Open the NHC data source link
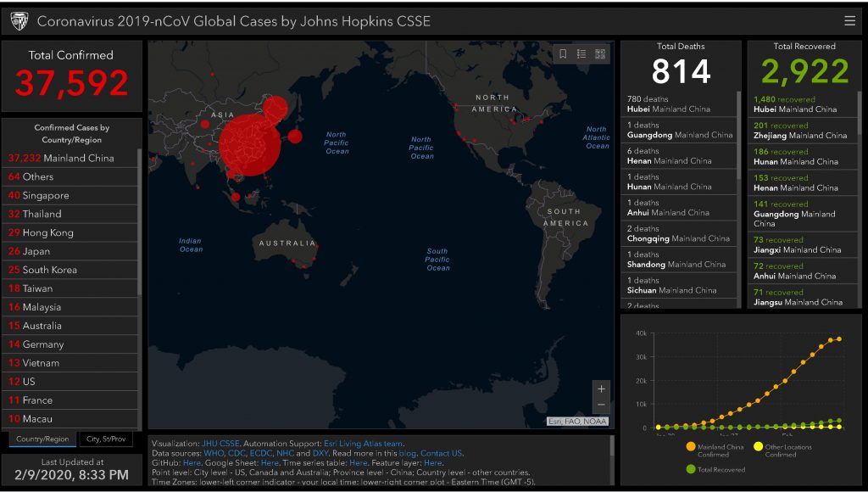 [285, 453]
